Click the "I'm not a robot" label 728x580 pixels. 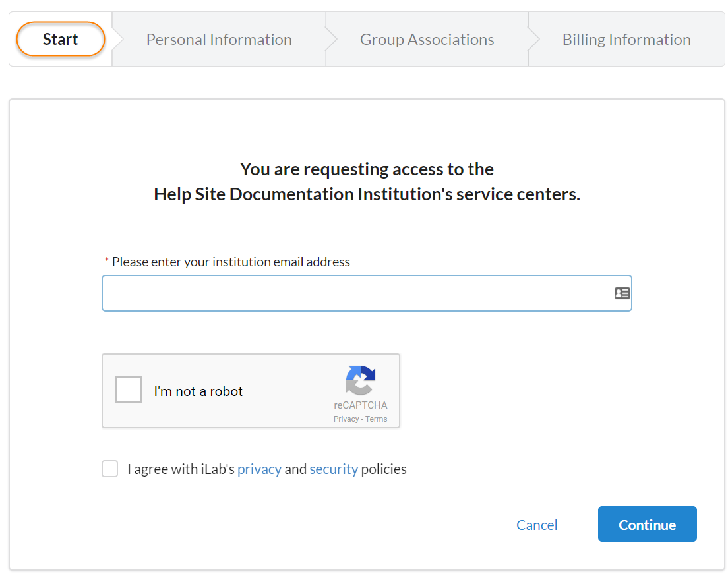[x=198, y=391]
